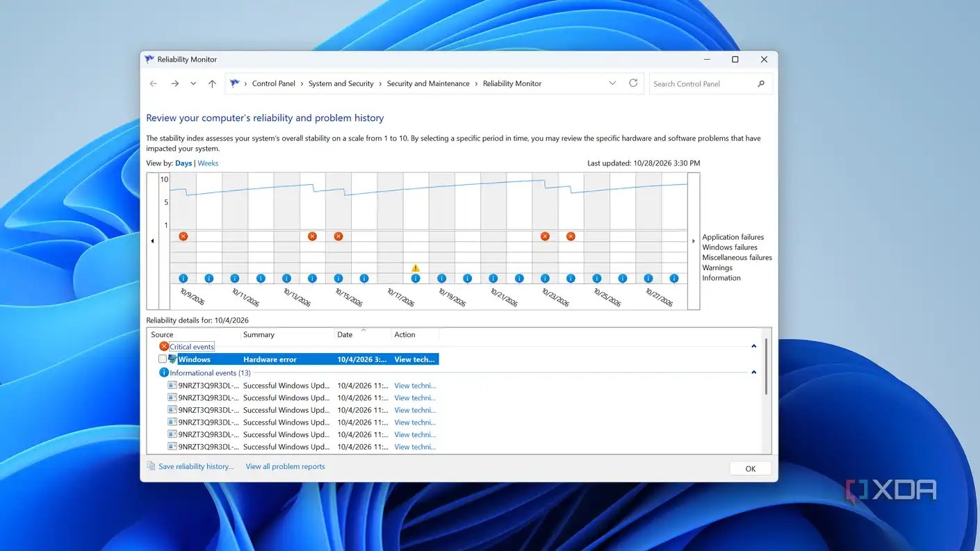Click the Forward navigation arrow
The width and height of the screenshot is (980, 551).
175,83
